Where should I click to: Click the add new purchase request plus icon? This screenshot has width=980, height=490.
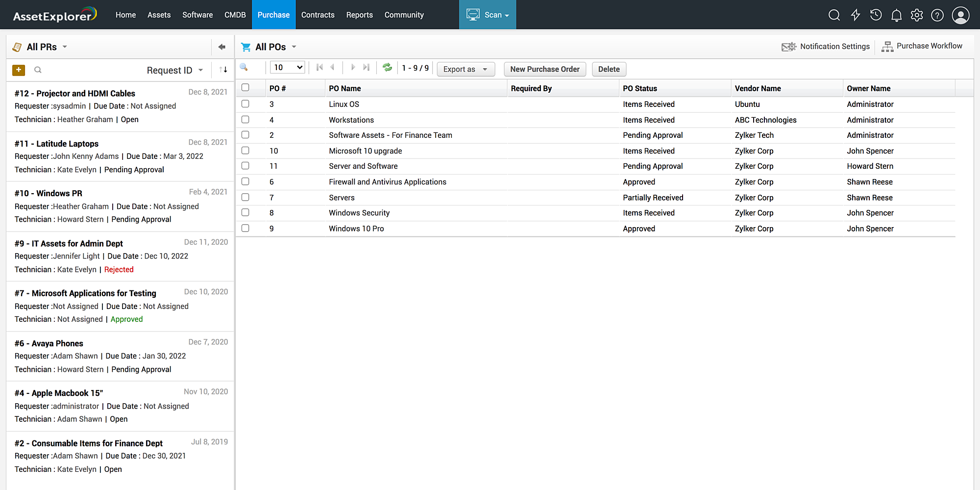(x=19, y=70)
